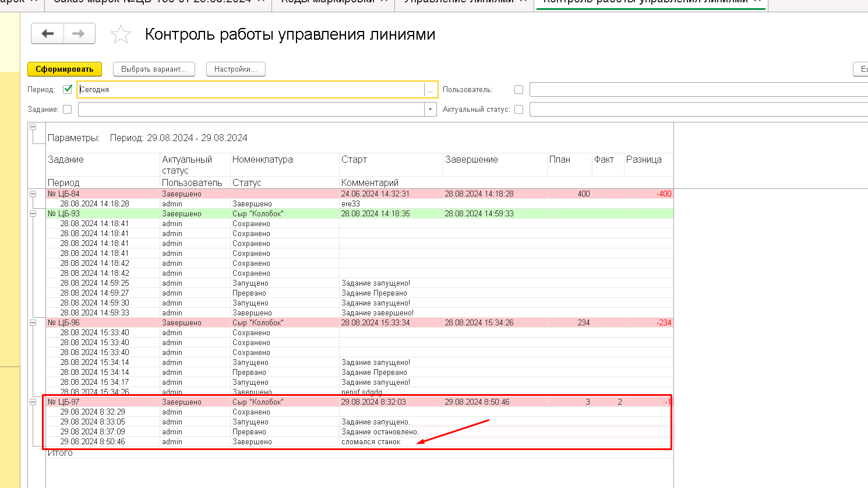This screenshot has width=868, height=488.
Task: Go forward with the right arrow button
Action: click(79, 34)
